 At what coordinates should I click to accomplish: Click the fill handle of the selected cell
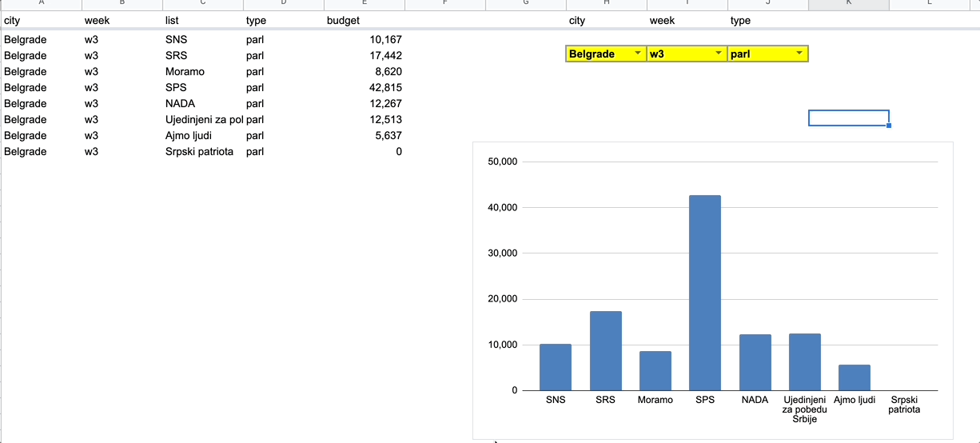coord(889,126)
